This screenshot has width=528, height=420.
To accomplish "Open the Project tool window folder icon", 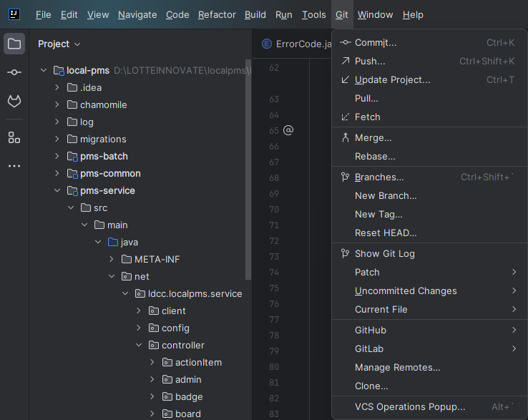I will [14, 44].
